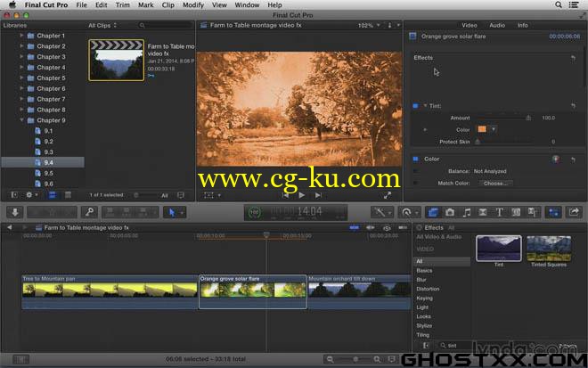Expand the Chapter 8 library
The image size is (588, 368).
pyautogui.click(x=21, y=110)
